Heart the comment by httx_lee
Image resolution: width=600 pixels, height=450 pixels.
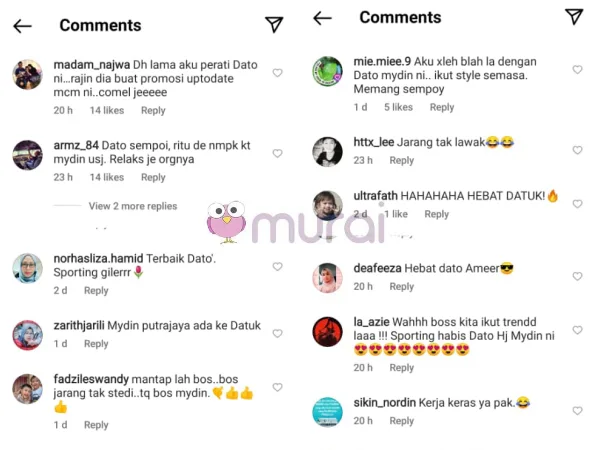pos(577,150)
